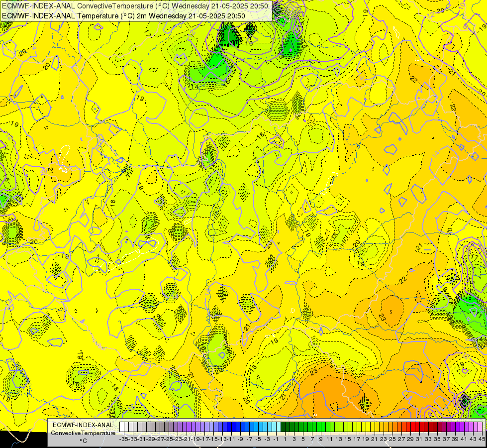Click the legend label 'ECMWF-INDEX-ANAL'
Viewport: 487px width, 448px height.
(x=83, y=425)
